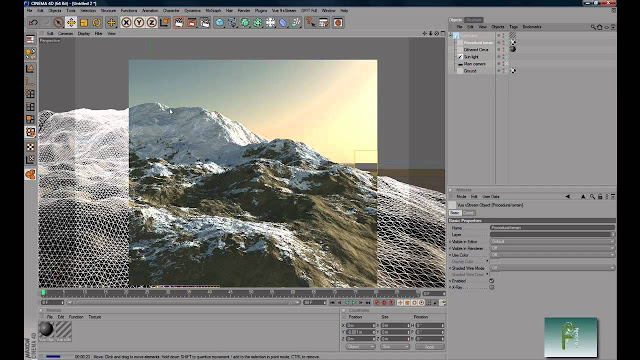Toggle visibility dots for Sun light
Screen dimensions: 640x360
(503, 57)
